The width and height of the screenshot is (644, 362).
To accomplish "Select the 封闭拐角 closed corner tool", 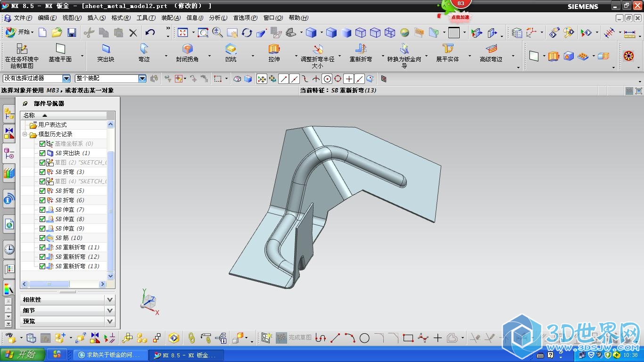I will coord(187,53).
